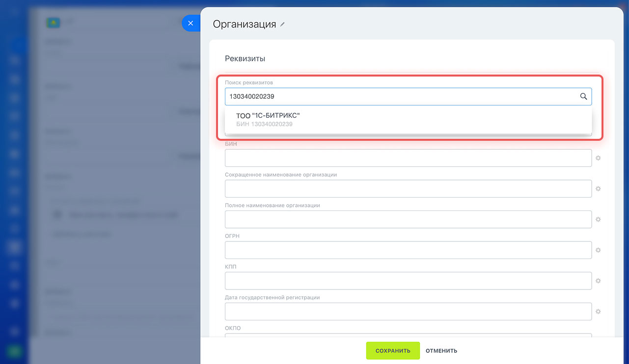
Task: Open gear beside Дата государственной регистрации field
Action: 598,312
